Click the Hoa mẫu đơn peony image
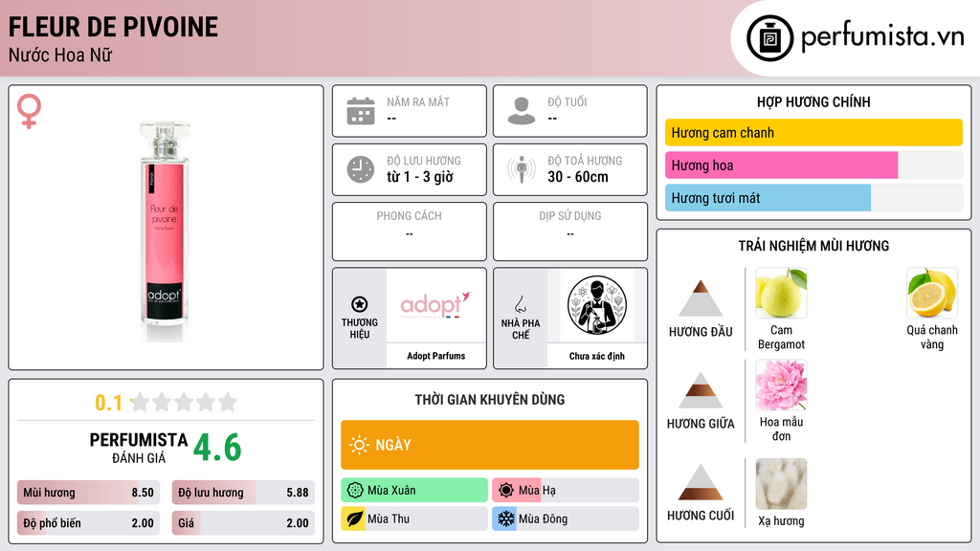The image size is (980, 551). (x=781, y=385)
